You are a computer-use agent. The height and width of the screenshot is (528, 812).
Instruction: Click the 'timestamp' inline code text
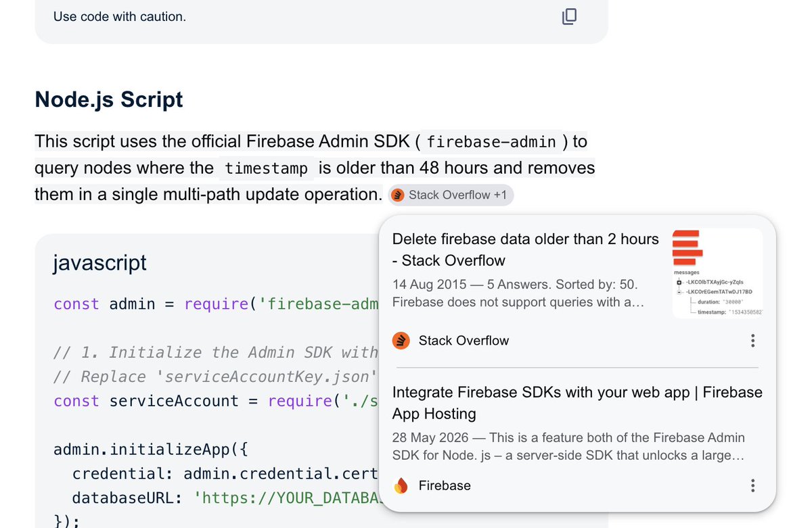tap(267, 168)
